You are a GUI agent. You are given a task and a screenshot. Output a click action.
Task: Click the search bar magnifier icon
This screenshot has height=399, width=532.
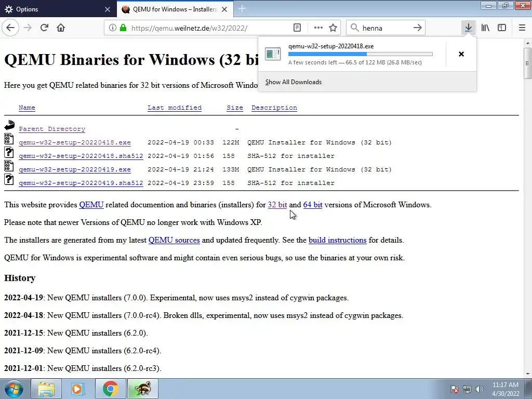354,28
